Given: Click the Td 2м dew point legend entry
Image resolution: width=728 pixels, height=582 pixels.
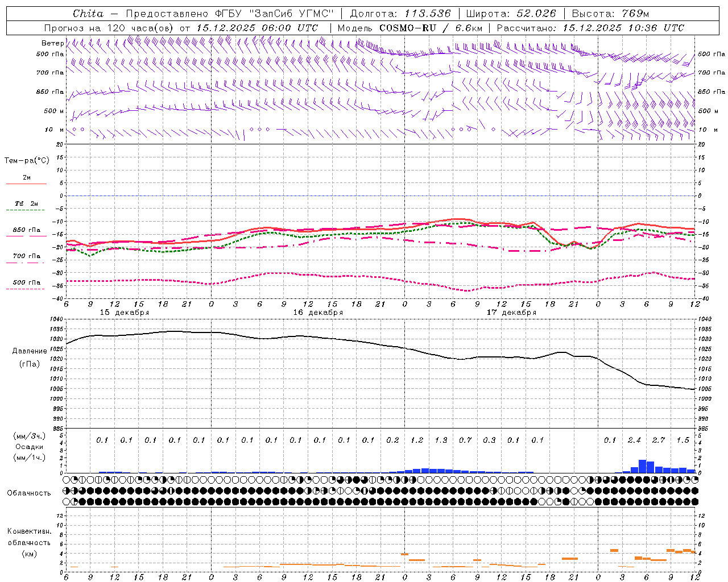Looking at the screenshot, I should [27, 203].
